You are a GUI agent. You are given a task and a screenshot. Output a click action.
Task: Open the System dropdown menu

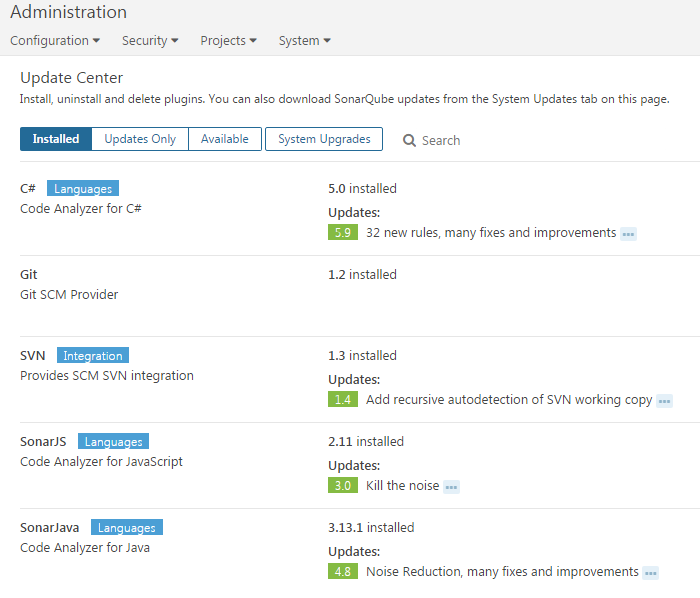pos(304,41)
